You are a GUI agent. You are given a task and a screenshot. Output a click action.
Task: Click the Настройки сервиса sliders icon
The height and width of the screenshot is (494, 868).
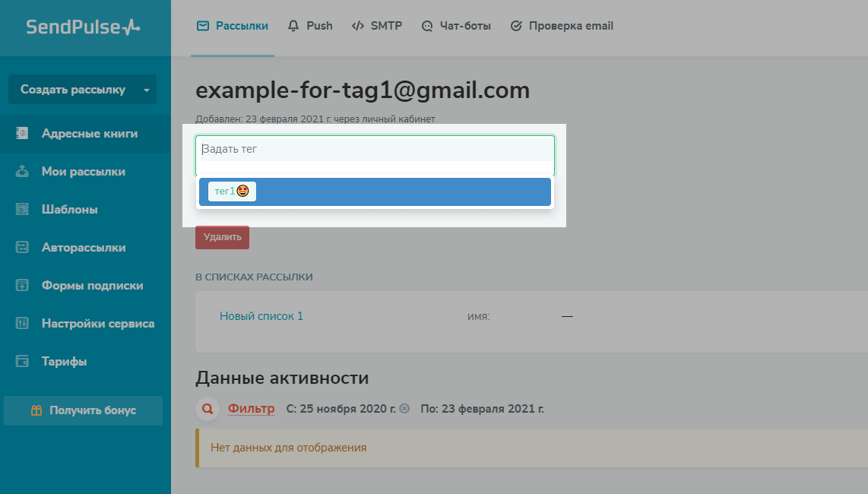(x=23, y=324)
